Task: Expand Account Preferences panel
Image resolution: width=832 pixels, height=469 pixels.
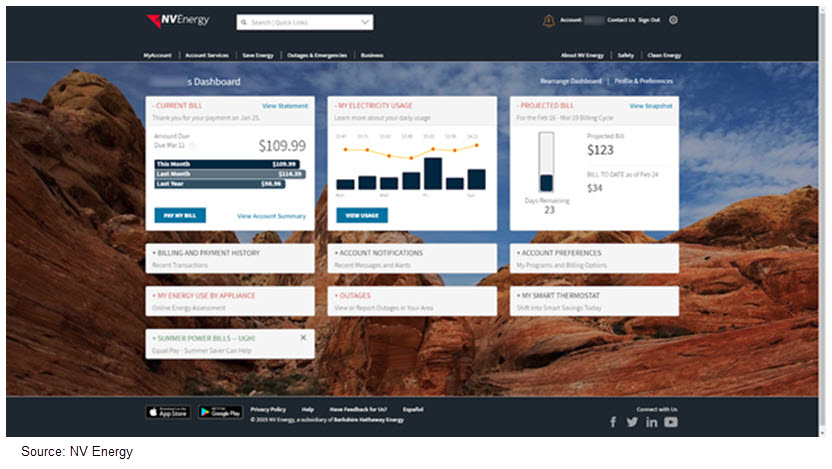Action: (594, 258)
